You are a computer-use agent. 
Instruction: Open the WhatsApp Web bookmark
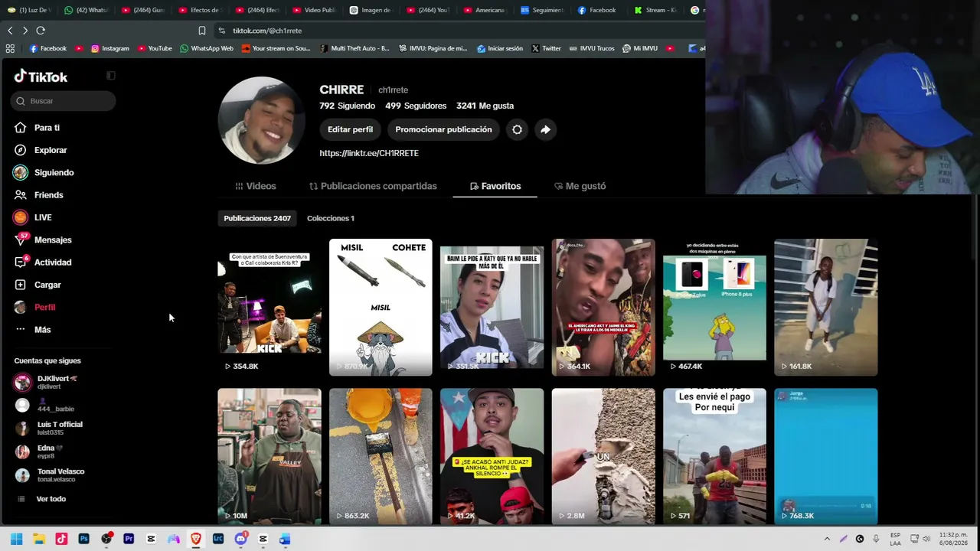[207, 48]
